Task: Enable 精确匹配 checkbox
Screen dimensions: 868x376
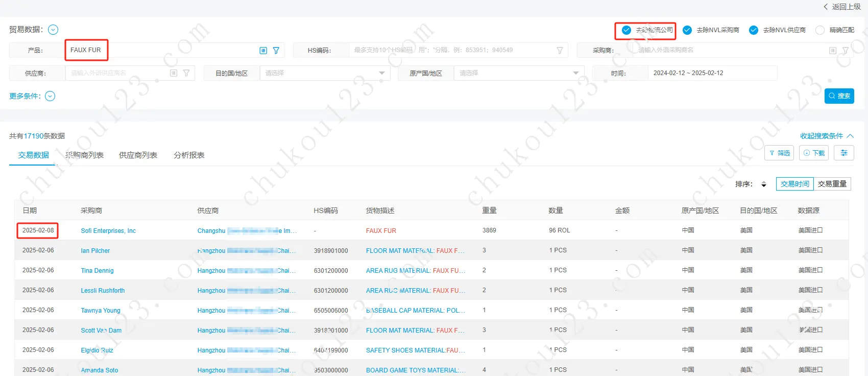Action: point(820,30)
